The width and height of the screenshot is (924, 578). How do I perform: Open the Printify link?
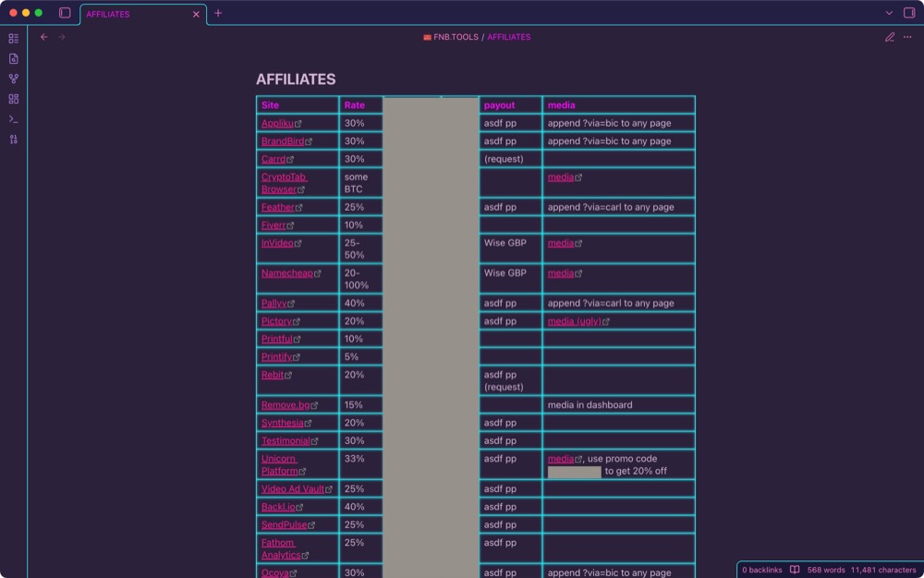(x=277, y=357)
